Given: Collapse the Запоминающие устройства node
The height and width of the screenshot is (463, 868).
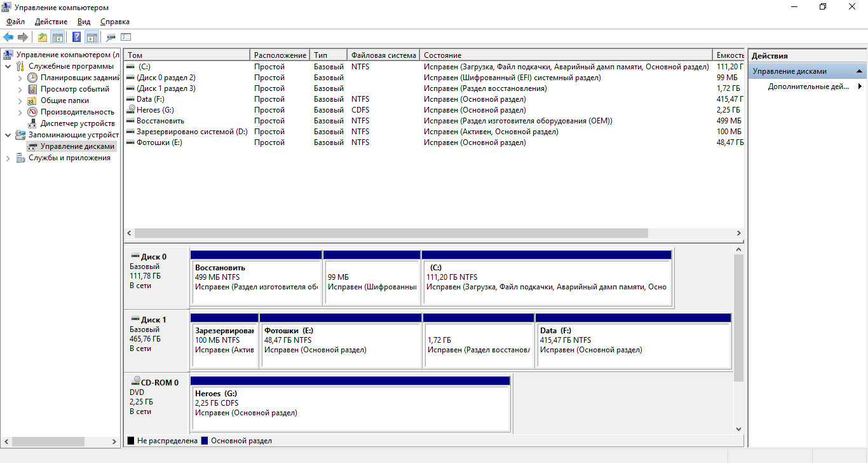Looking at the screenshot, I should (8, 135).
